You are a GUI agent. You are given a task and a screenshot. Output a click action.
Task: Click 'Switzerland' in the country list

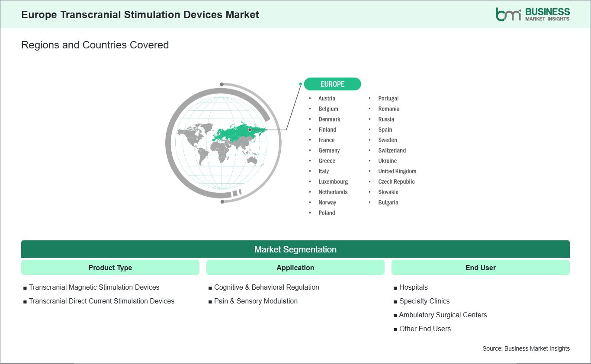click(392, 150)
